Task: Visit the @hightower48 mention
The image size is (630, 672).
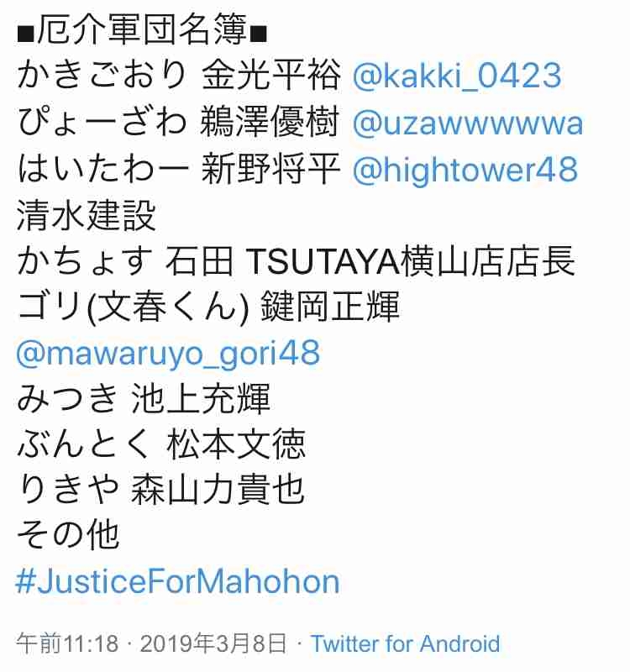Action: click(x=465, y=170)
